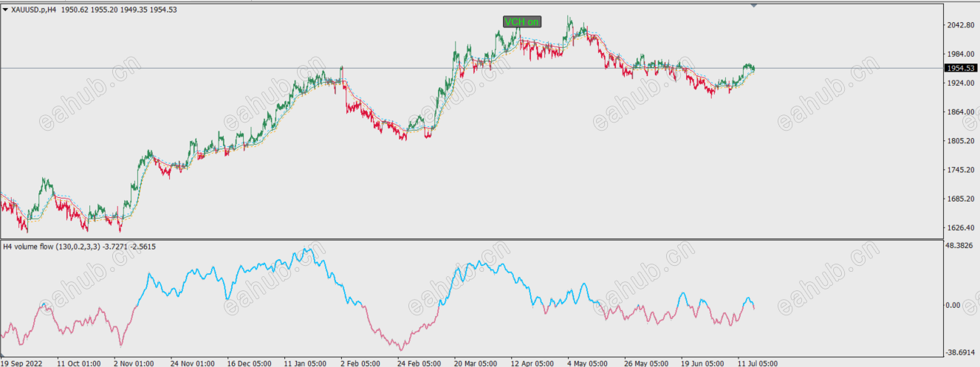Viewport: 980px width, 367px height.
Task: Click the 1924.00 price axis label
Action: (x=960, y=83)
